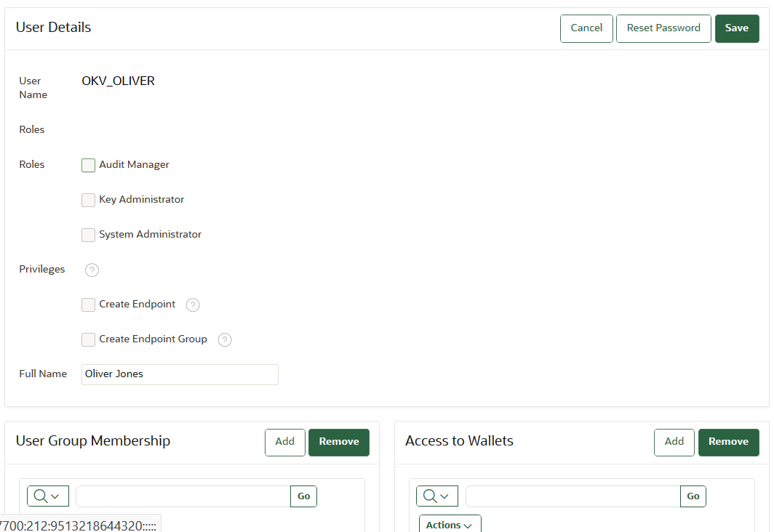Image resolution: width=774 pixels, height=532 pixels.
Task: Focus the Access to Wallets search field
Action: [572, 496]
